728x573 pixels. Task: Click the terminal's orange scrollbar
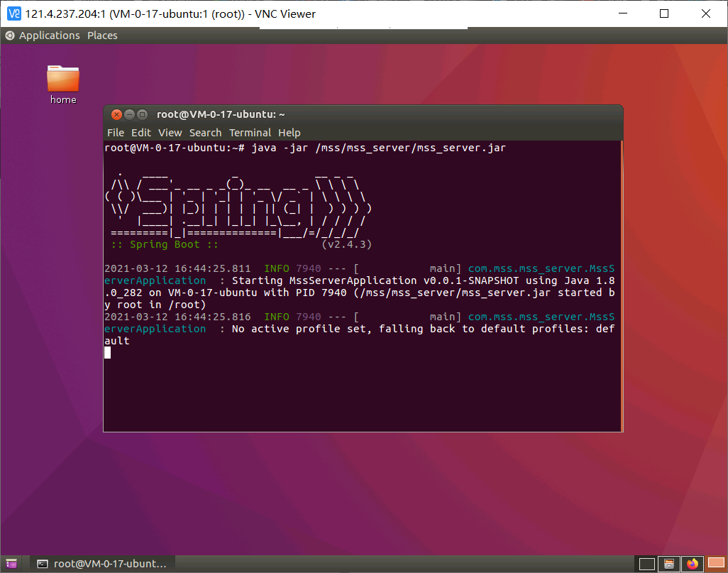point(622,286)
